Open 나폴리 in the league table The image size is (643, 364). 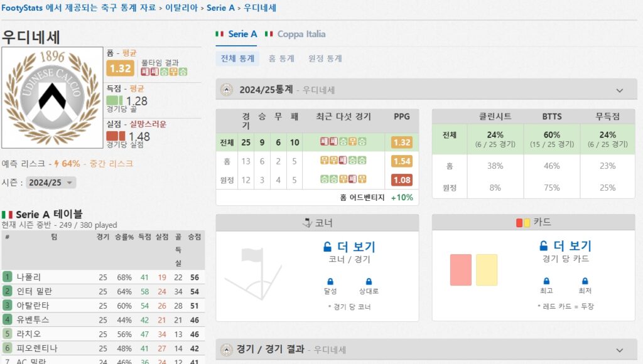tap(28, 277)
